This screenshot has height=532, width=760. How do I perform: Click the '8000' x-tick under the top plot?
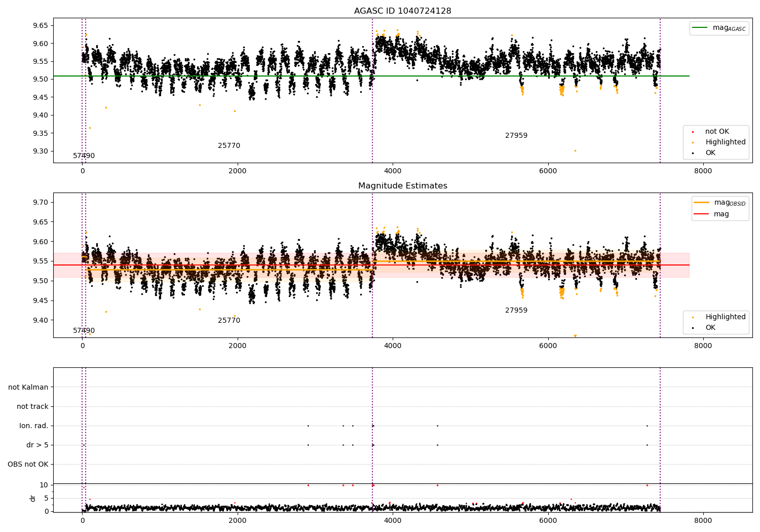pyautogui.click(x=703, y=171)
